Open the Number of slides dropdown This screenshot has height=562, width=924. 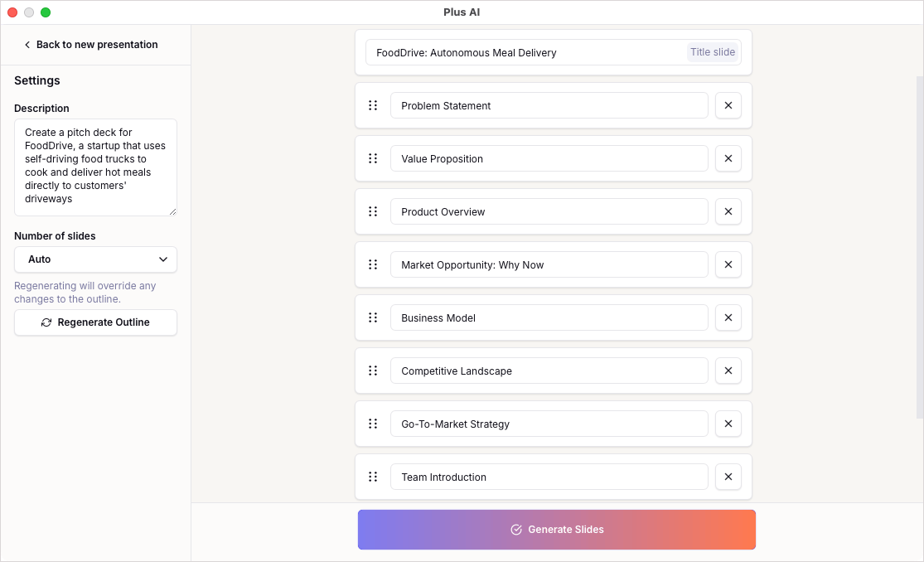pos(95,259)
